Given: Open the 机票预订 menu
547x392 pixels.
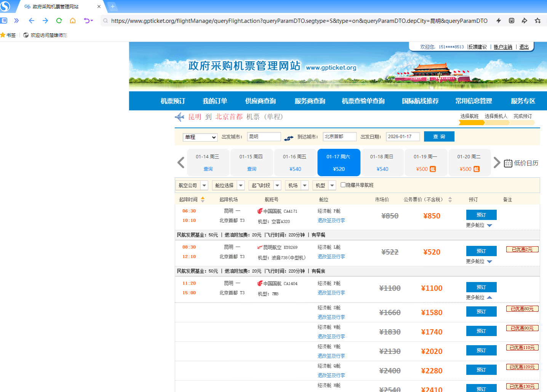Looking at the screenshot, I should [x=173, y=101].
